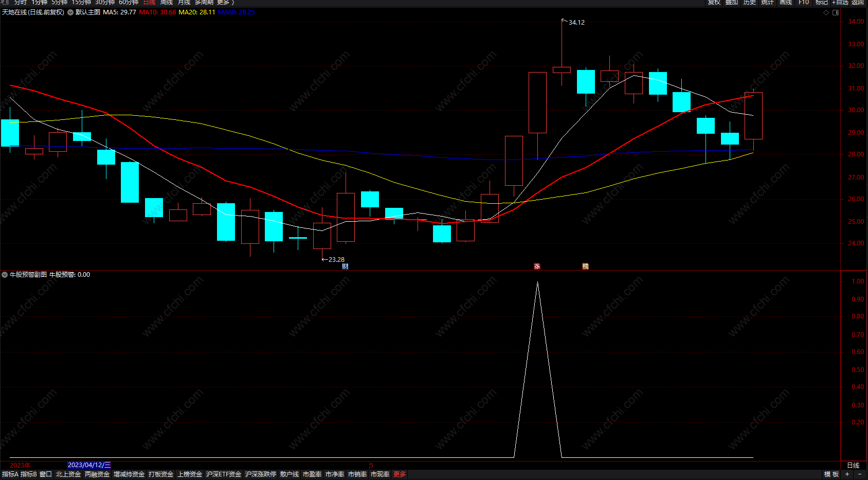
Task: Click the 牛股预警: 0.00 value
Action: click(69, 275)
